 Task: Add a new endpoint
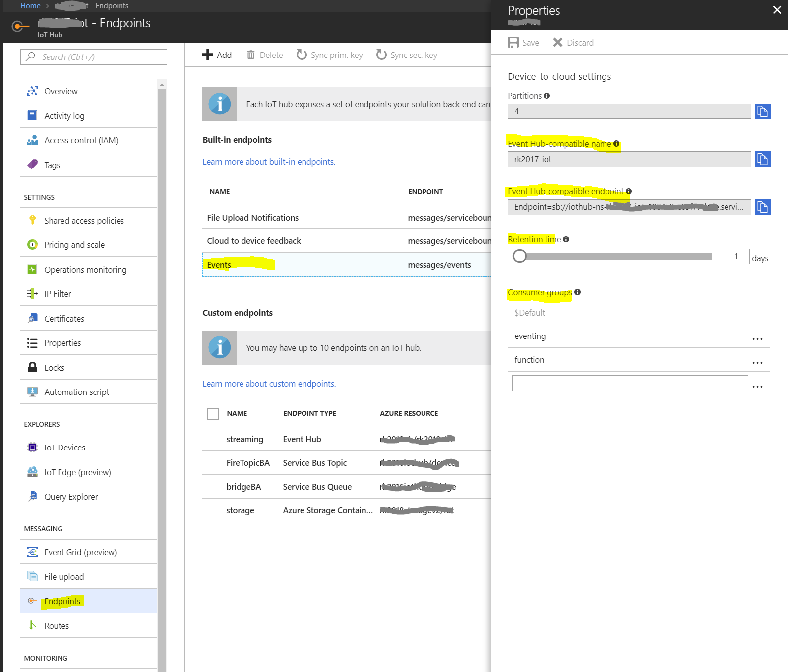(x=217, y=55)
